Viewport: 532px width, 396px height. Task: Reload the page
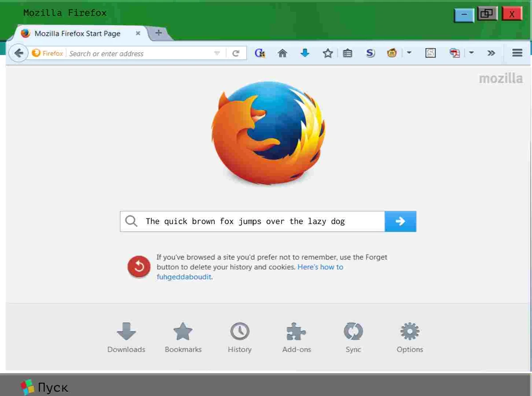tap(236, 53)
